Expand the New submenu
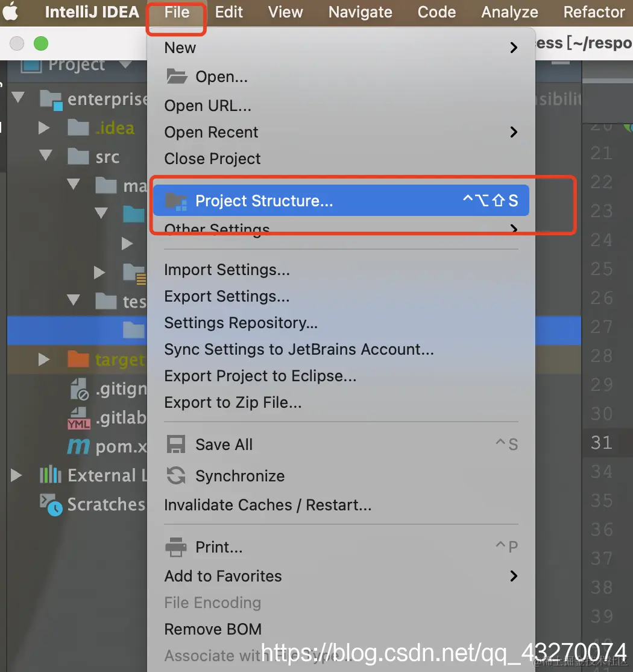Screen dimensions: 633x672 [x=341, y=48]
